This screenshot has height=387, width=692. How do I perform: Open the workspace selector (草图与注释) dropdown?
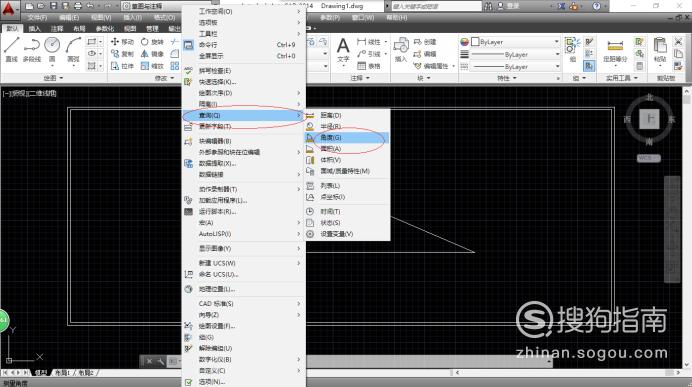point(152,6)
